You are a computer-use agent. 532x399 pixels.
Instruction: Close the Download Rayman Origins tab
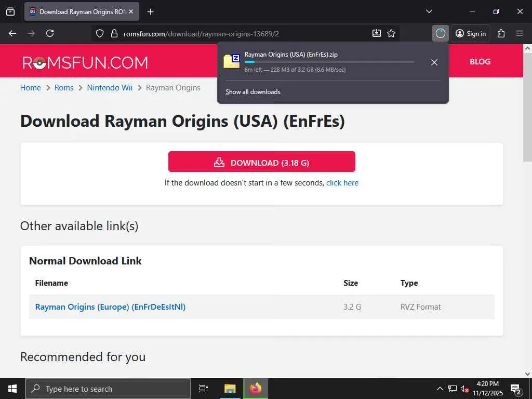tap(131, 11)
